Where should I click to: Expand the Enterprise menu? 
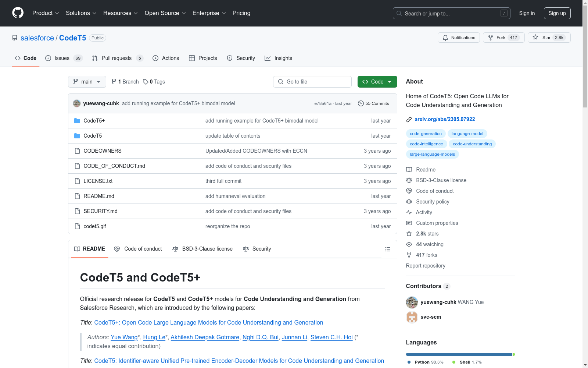(x=209, y=13)
